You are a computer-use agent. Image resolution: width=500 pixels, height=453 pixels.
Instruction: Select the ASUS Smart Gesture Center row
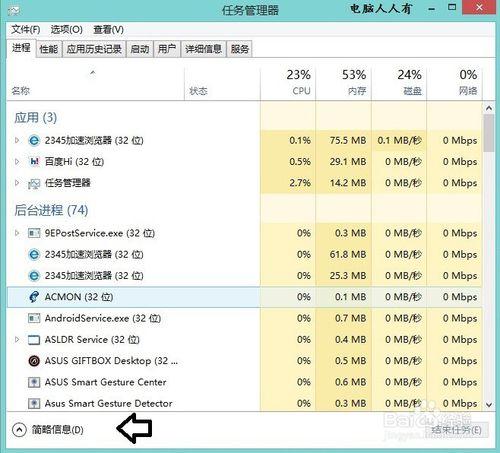244,382
